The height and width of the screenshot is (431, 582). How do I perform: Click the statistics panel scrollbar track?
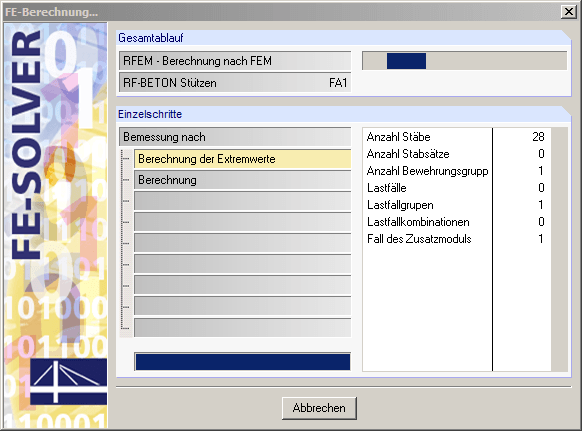click(x=559, y=249)
